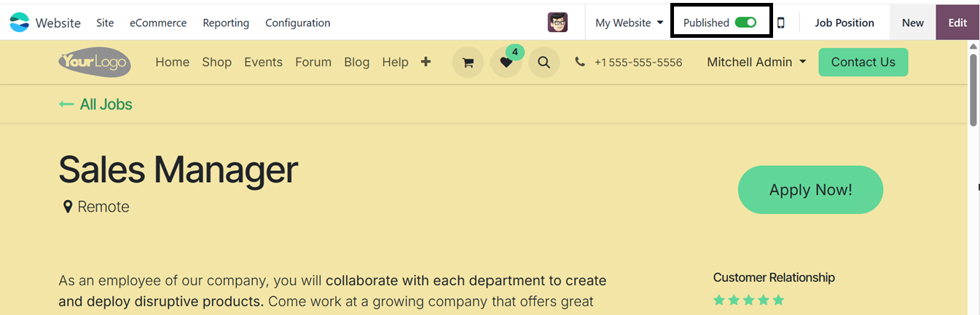Click the vertical page scrollbar
The image size is (980, 315).
(x=973, y=87)
